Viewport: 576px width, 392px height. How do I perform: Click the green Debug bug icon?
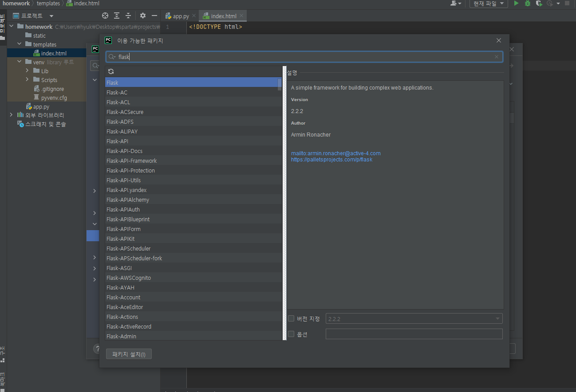pyautogui.click(x=528, y=3)
